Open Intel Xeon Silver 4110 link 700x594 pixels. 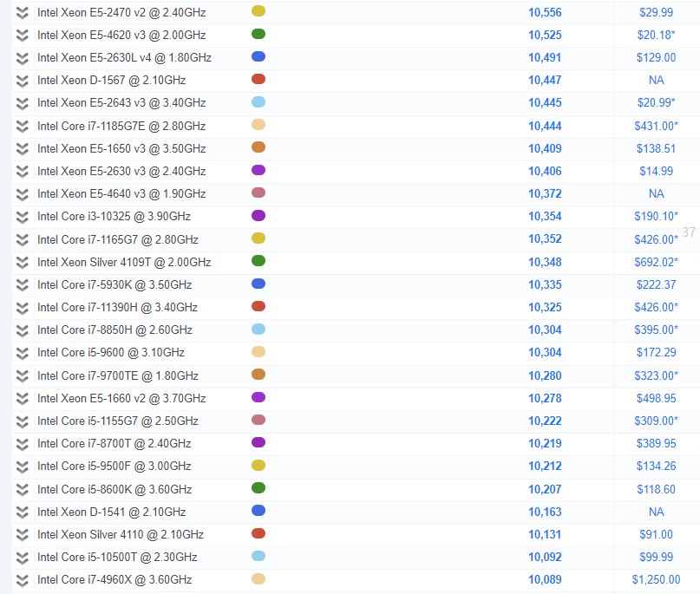coord(121,535)
